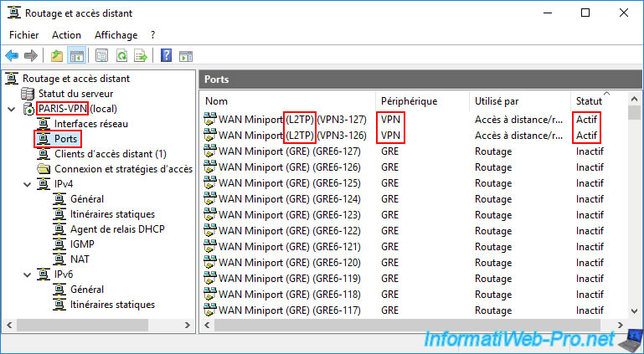Click the Properties toolbar icon

(x=101, y=56)
